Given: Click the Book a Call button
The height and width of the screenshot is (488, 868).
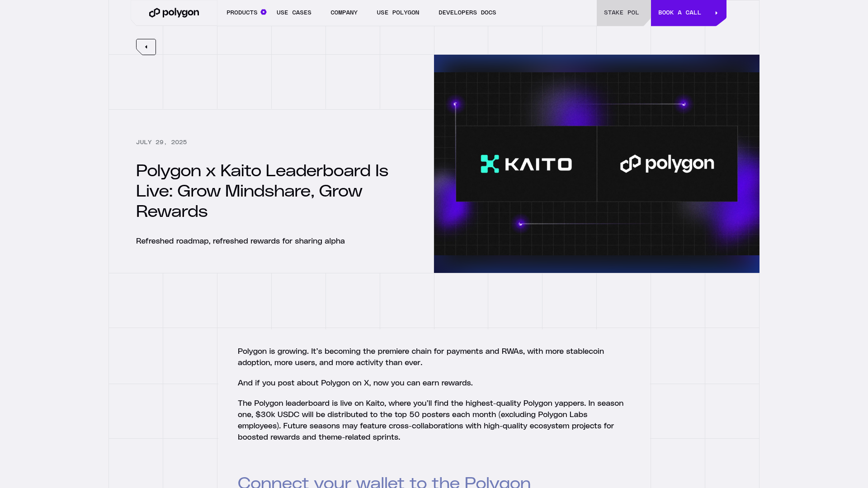Looking at the screenshot, I should (x=689, y=13).
